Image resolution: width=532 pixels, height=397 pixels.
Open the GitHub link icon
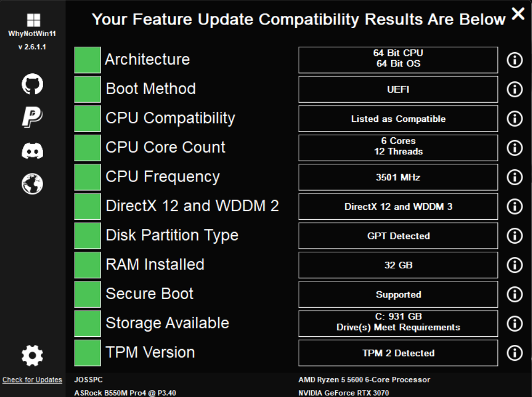pyautogui.click(x=32, y=84)
